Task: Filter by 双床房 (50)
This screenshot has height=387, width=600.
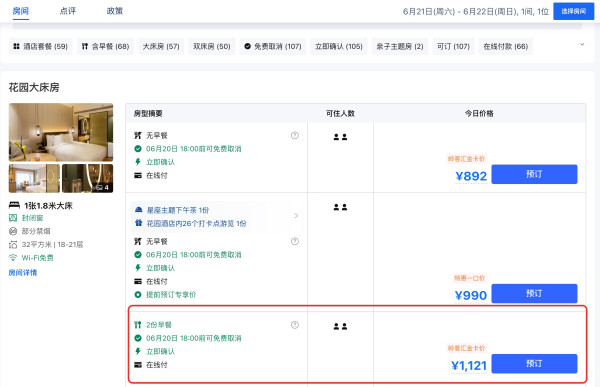Action: (x=212, y=46)
